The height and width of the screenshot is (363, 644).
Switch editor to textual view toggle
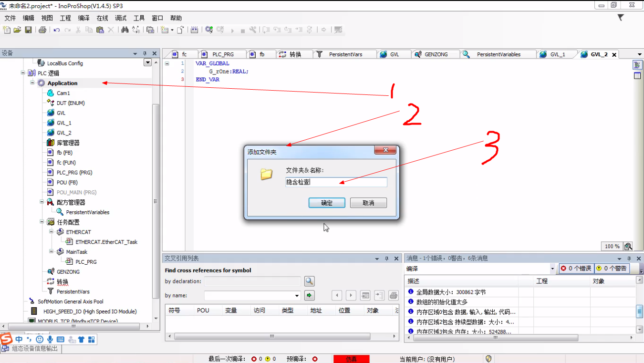pyautogui.click(x=637, y=65)
